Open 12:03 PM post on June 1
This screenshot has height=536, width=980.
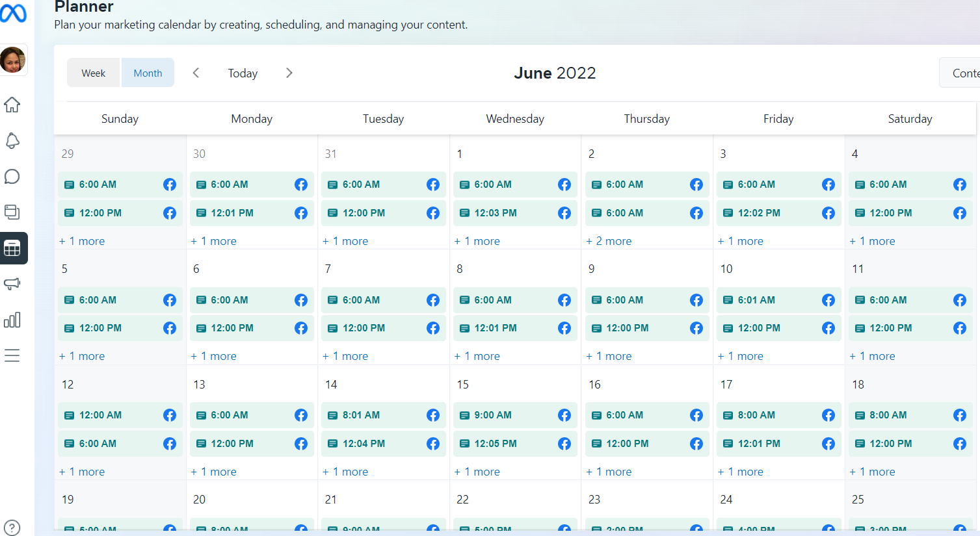[x=515, y=213]
